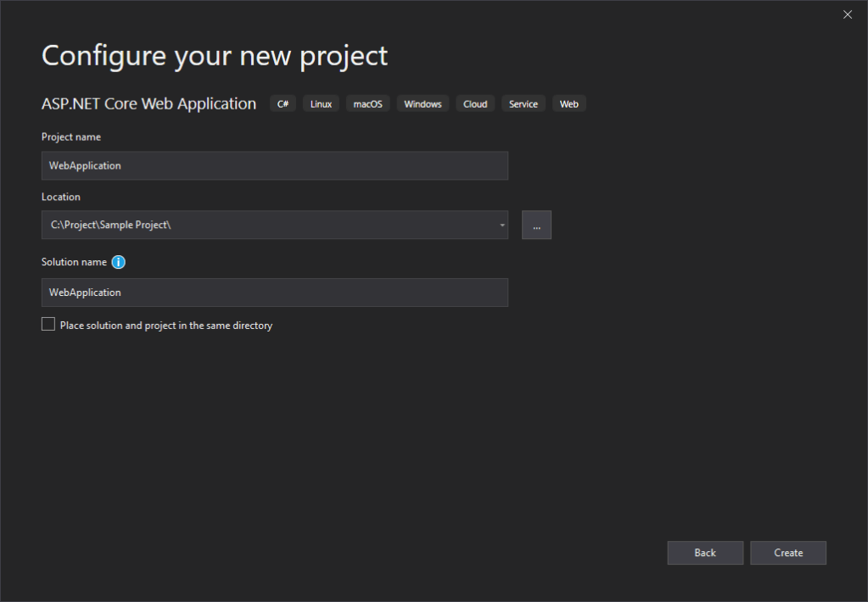868x602 pixels.
Task: Click the C# language tag
Action: [283, 104]
